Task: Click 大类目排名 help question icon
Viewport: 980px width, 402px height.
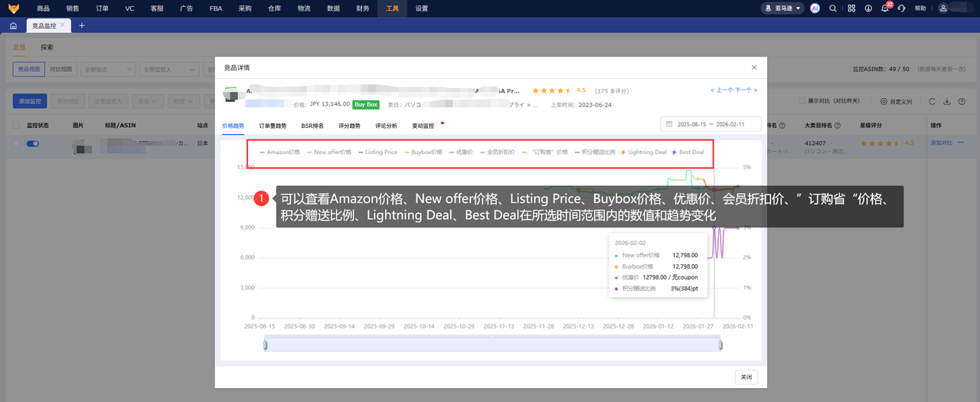Action: click(838, 125)
